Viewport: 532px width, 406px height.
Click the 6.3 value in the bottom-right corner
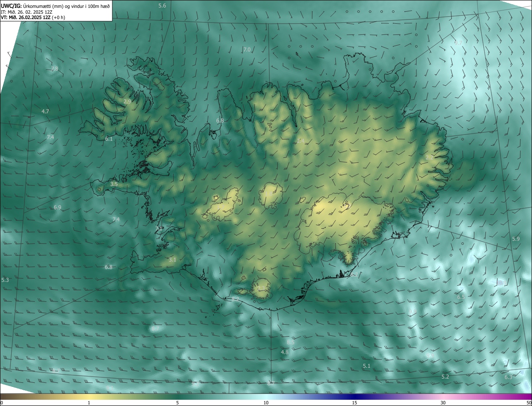point(508,377)
